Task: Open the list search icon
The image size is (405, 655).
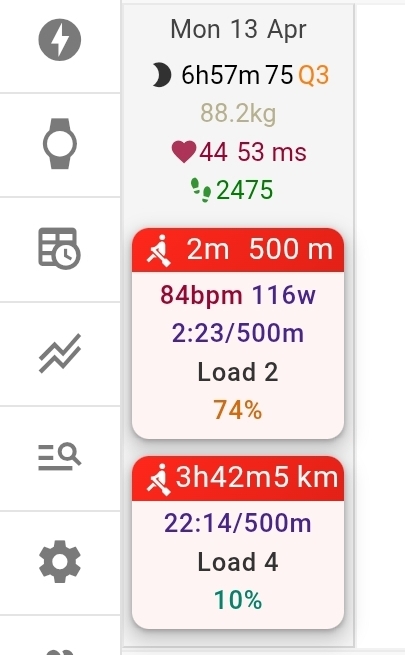Action: coord(60,457)
